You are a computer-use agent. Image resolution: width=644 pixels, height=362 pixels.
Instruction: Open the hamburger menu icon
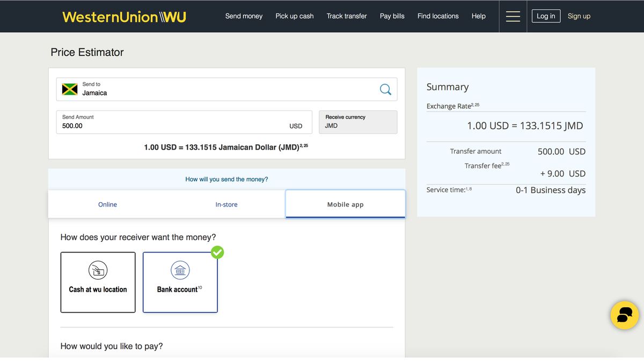tap(513, 17)
